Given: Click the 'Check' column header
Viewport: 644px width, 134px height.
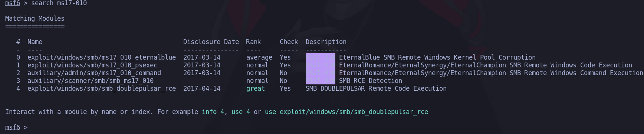Looking at the screenshot, I should coord(289,42).
